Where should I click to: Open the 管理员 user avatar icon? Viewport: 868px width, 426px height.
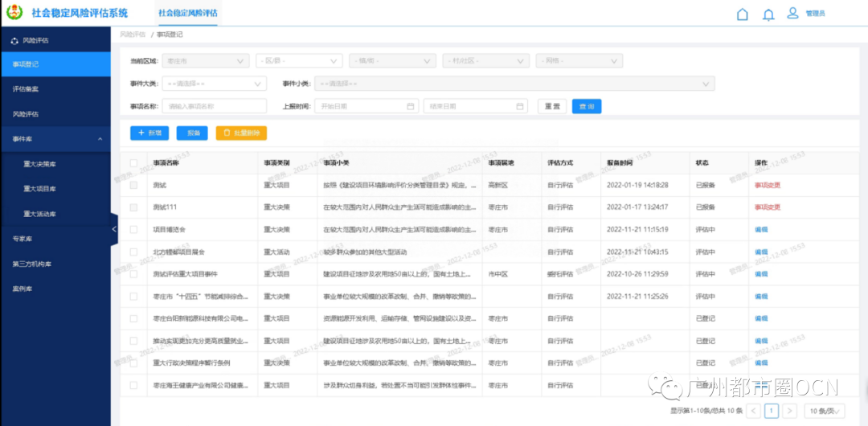[x=792, y=13]
